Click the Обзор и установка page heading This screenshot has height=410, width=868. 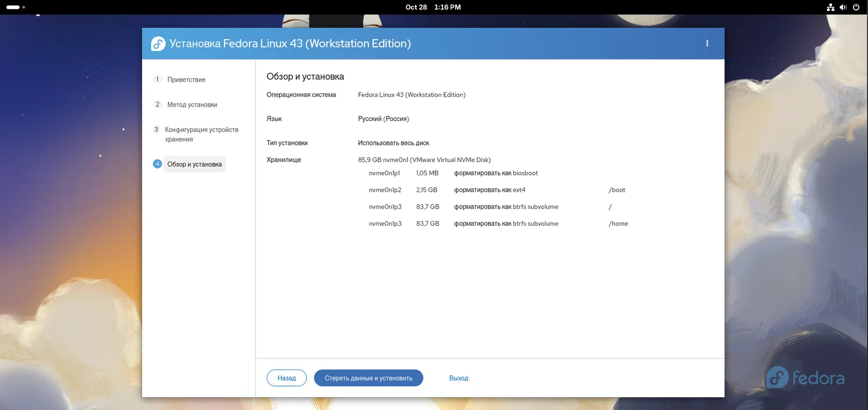pyautogui.click(x=306, y=76)
